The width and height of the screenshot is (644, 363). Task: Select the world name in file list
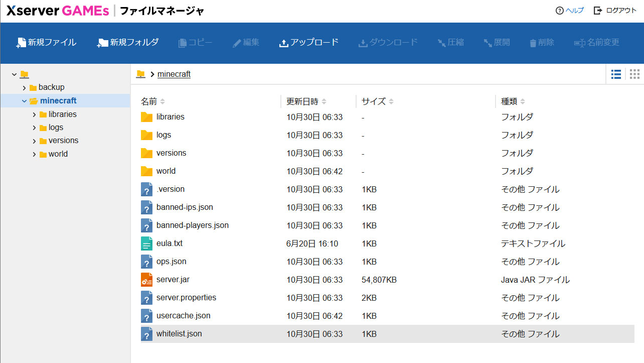(x=166, y=171)
